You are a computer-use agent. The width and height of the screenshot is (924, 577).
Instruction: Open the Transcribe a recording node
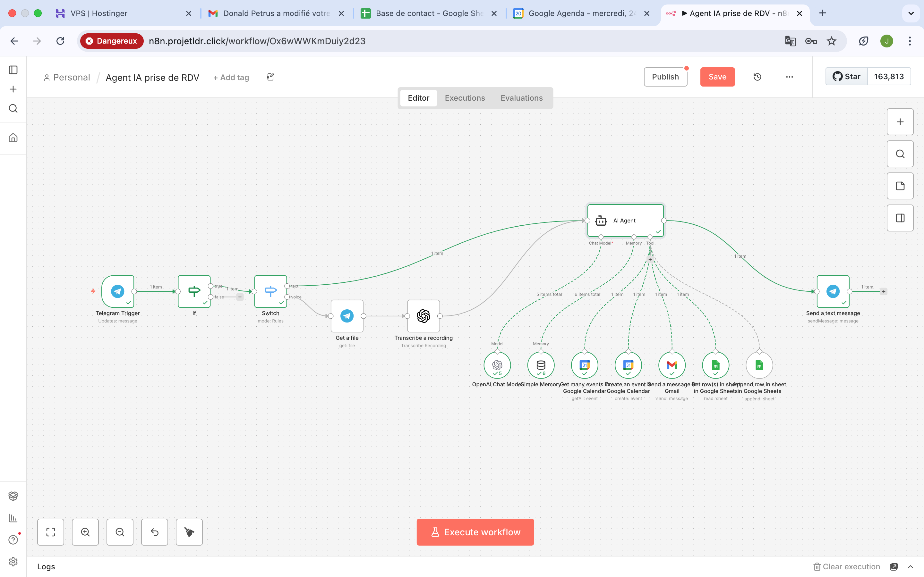(x=423, y=316)
